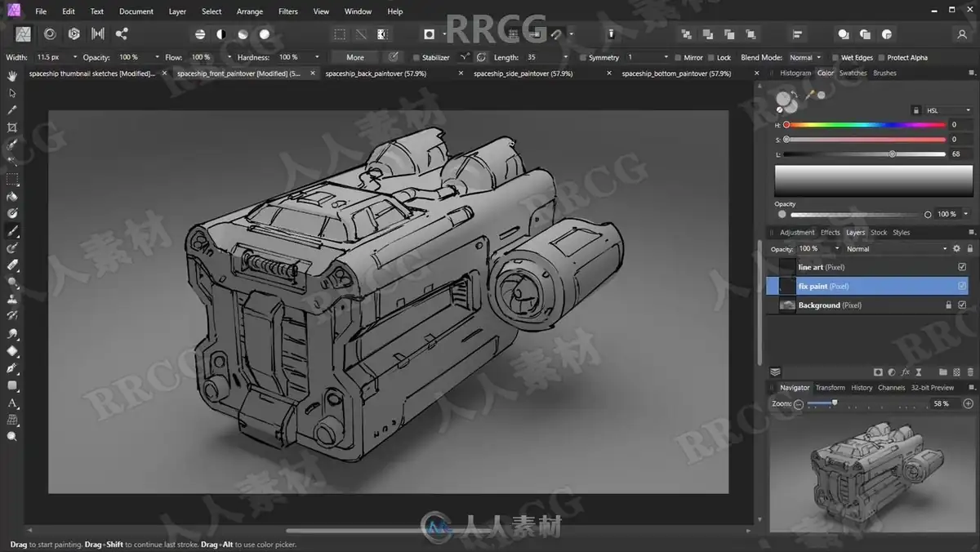
Task: Delete layer using trash icon
Action: point(969,372)
